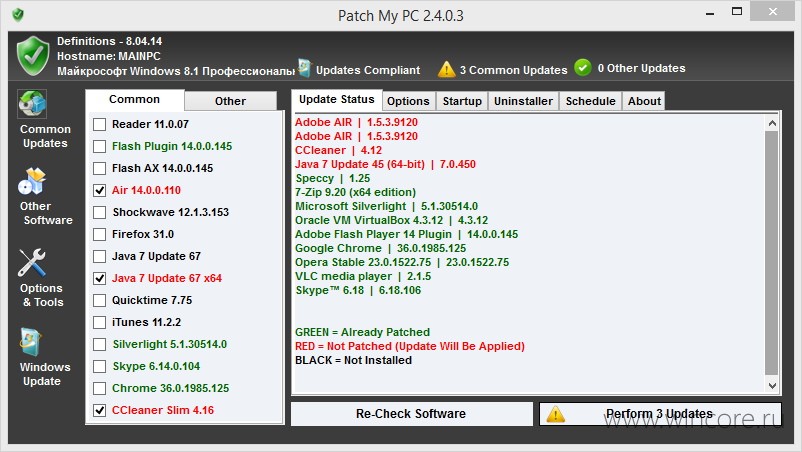Click the Microsoft Silverlight status entry
Screen dimensions: 802x452
pyautogui.click(x=386, y=206)
